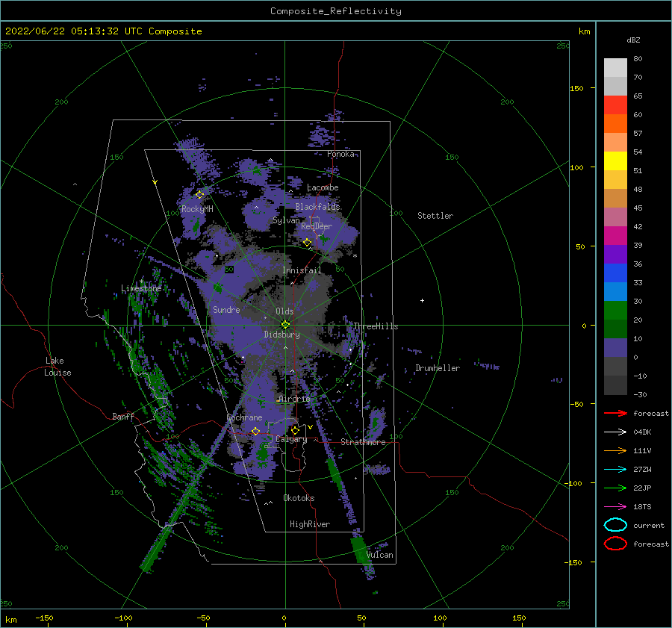Click the Strathmore label
Image resolution: width=672 pixels, height=628 pixels.
tap(363, 442)
